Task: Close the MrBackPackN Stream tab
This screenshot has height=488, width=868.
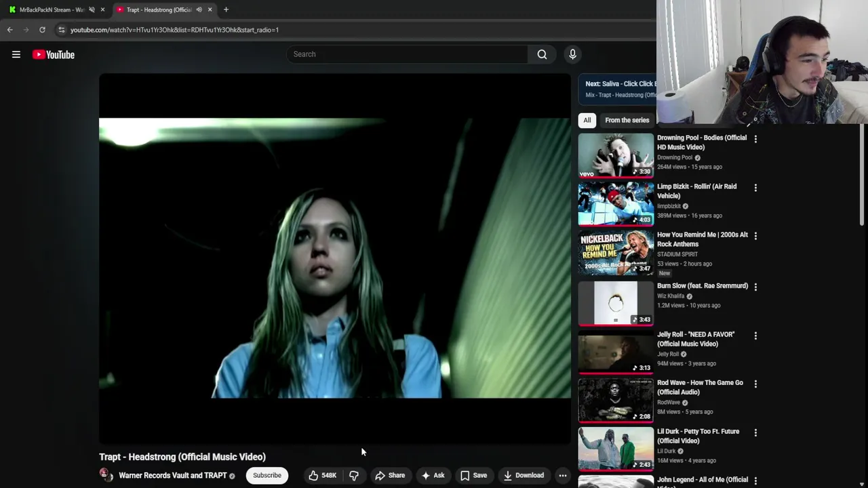Action: click(x=102, y=9)
